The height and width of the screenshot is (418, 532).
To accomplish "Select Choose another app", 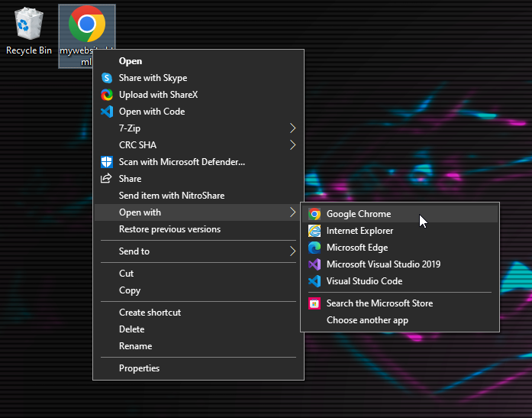I will [400, 320].
